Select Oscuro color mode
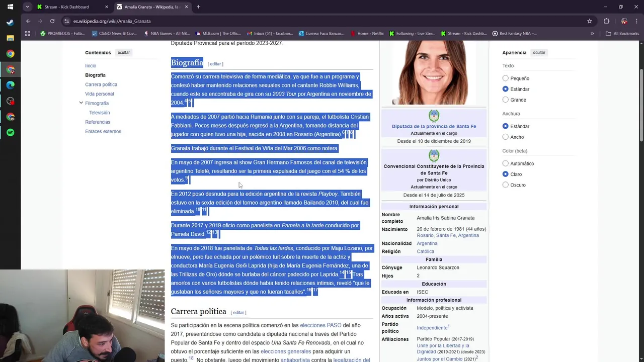 tap(505, 185)
